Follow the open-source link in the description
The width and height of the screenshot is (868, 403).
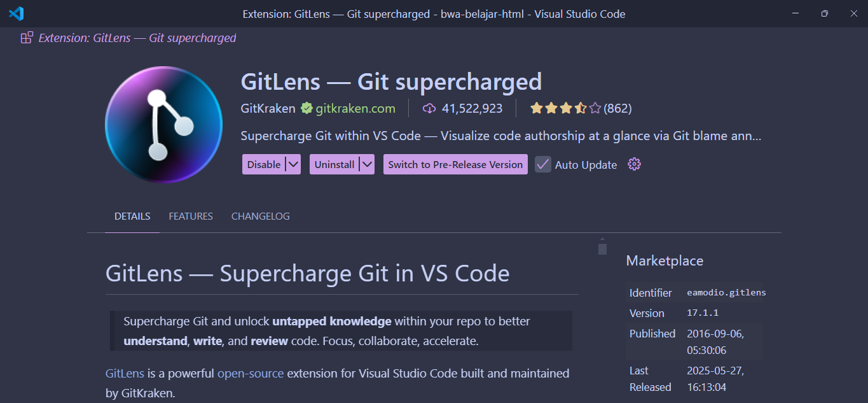tap(251, 373)
